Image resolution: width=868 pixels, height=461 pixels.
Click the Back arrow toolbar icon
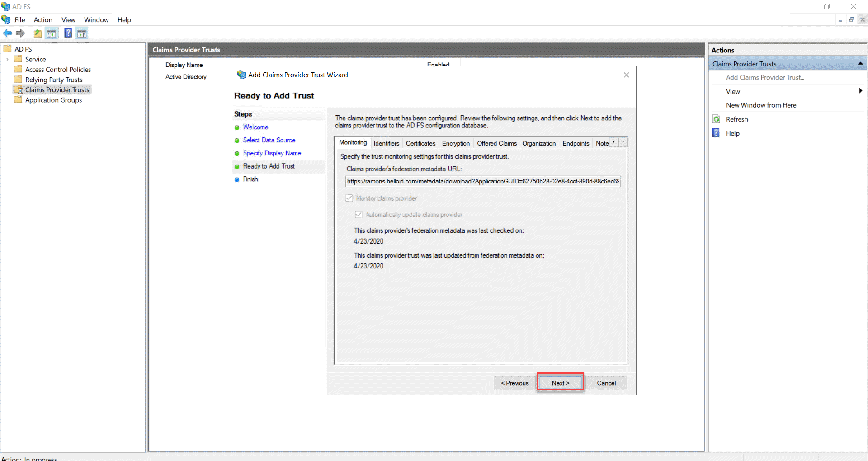(x=7, y=33)
